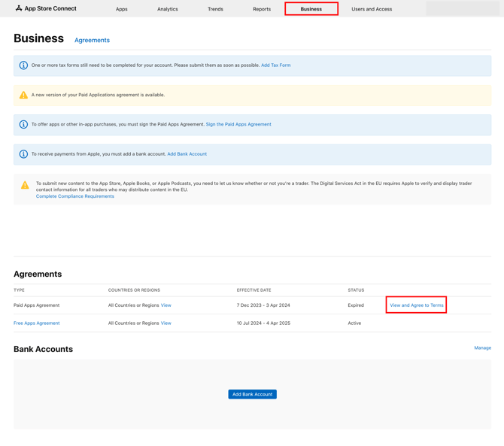Click the Add Tax Form link

pos(275,65)
